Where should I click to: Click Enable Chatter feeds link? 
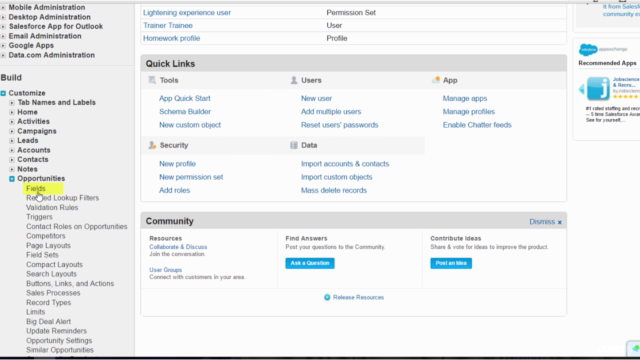pos(477,125)
